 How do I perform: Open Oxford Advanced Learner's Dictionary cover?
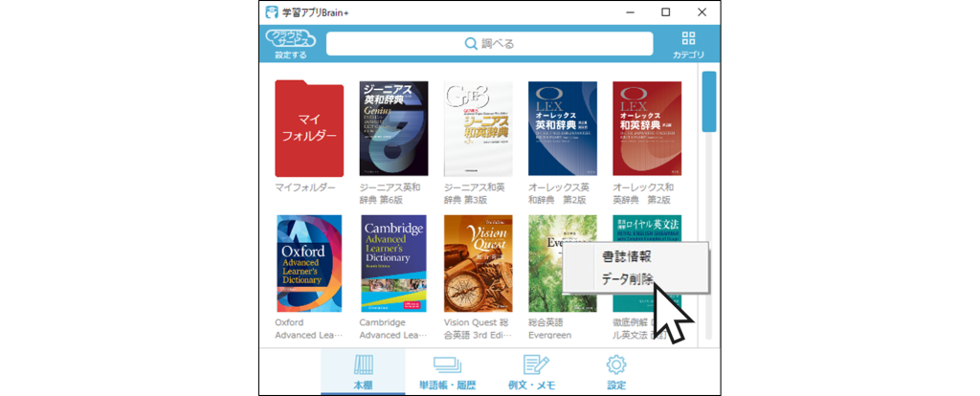[x=309, y=264]
